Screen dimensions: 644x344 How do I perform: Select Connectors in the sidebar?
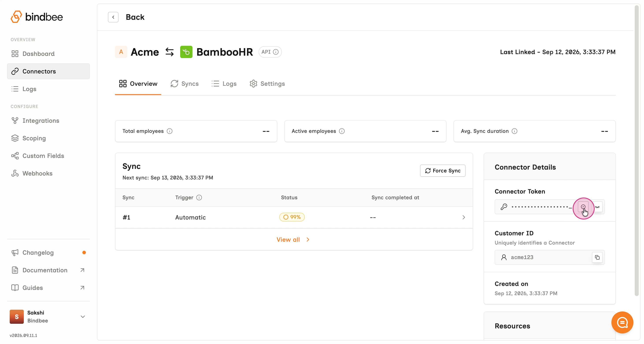48,71
